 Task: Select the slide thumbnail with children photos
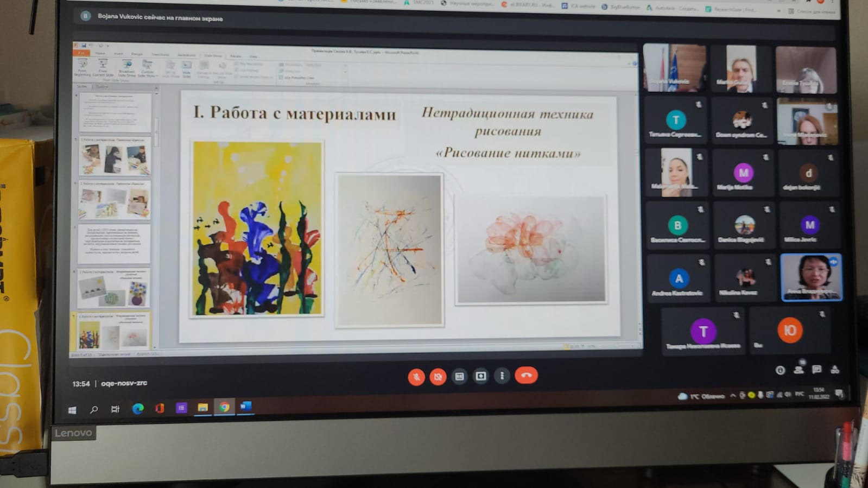pyautogui.click(x=115, y=156)
